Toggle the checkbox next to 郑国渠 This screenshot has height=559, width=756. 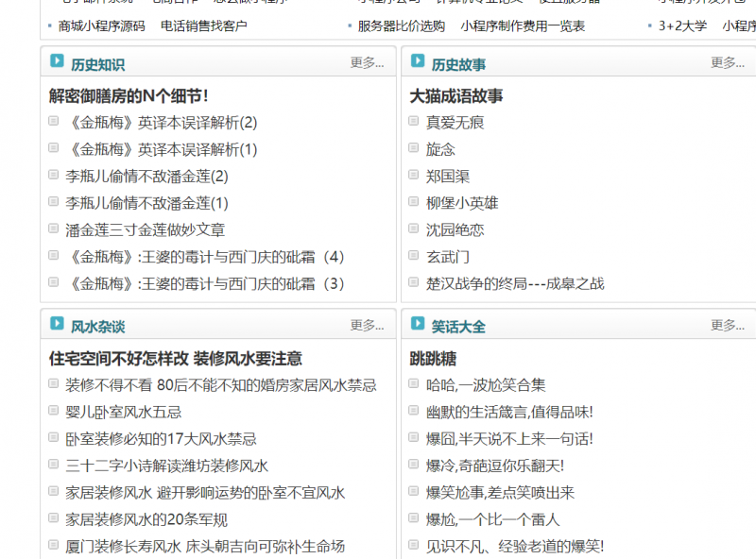[x=414, y=175]
